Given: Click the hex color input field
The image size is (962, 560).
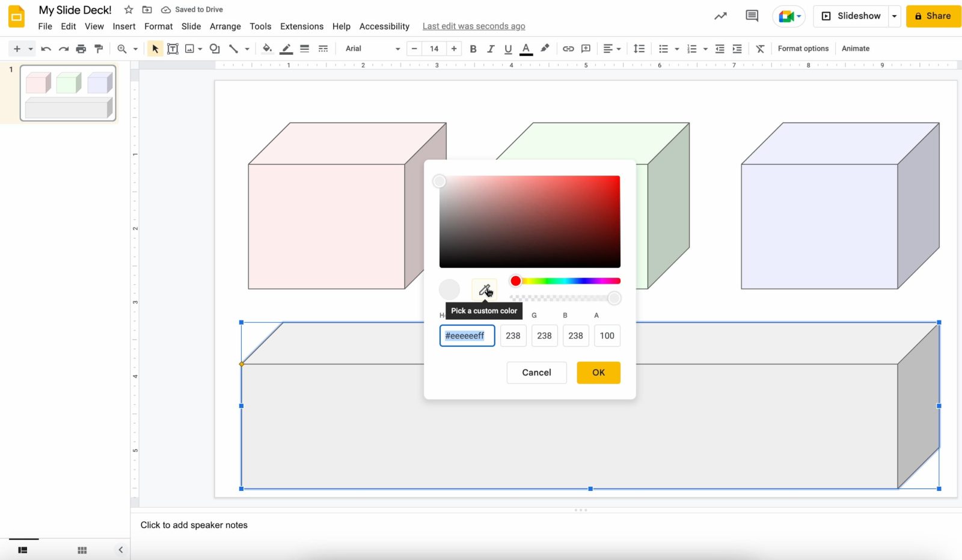Looking at the screenshot, I should click(467, 336).
